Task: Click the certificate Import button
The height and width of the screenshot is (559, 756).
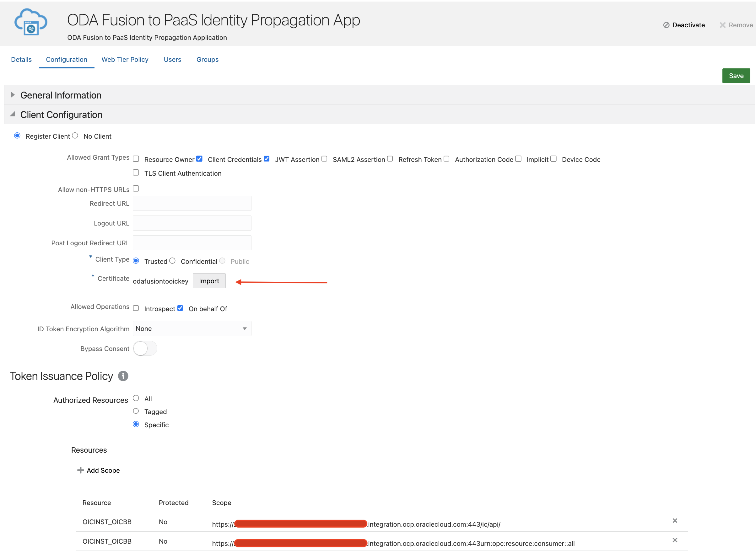Action: pos(209,281)
